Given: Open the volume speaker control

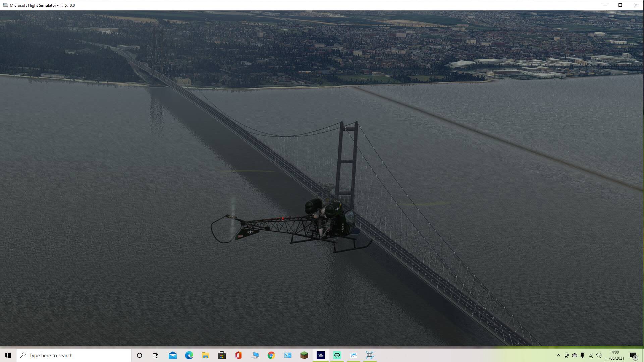Looking at the screenshot, I should coord(599,355).
